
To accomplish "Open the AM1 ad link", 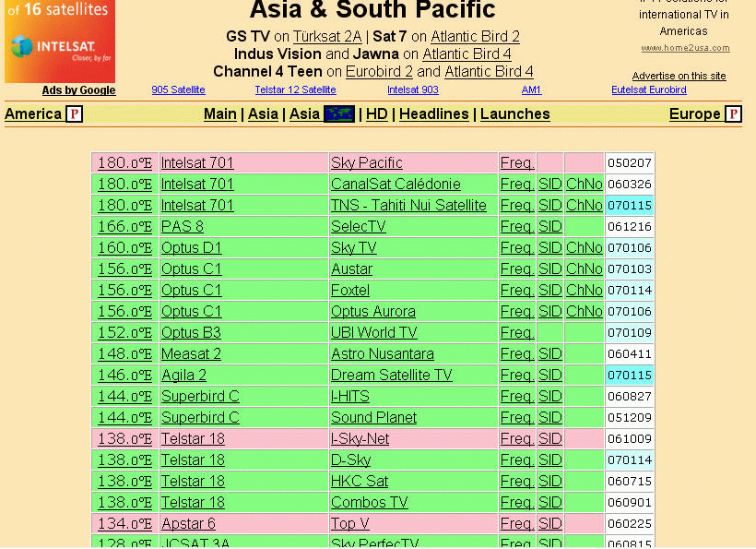I will pyautogui.click(x=531, y=90).
